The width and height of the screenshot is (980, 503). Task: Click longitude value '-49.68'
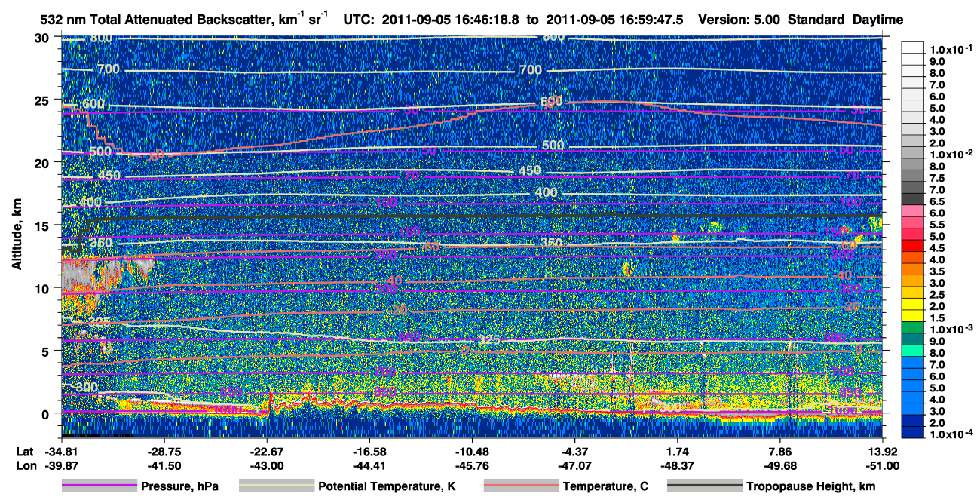coord(779,465)
